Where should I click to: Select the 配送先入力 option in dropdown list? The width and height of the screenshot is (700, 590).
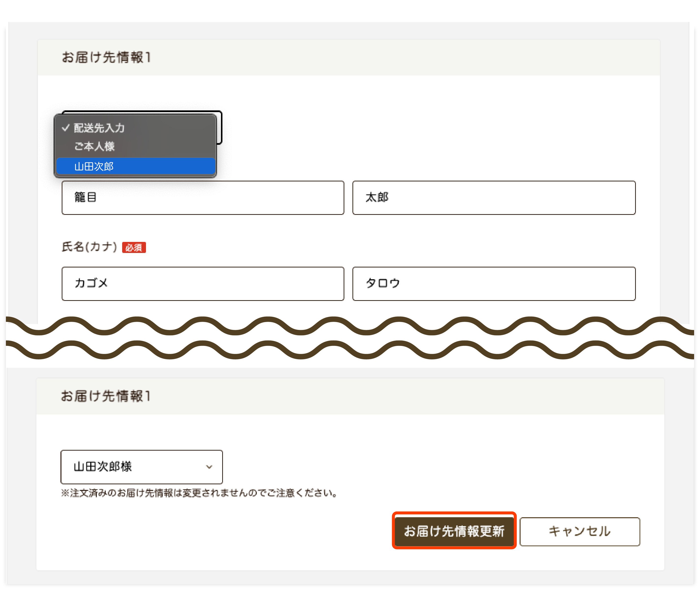(x=135, y=128)
